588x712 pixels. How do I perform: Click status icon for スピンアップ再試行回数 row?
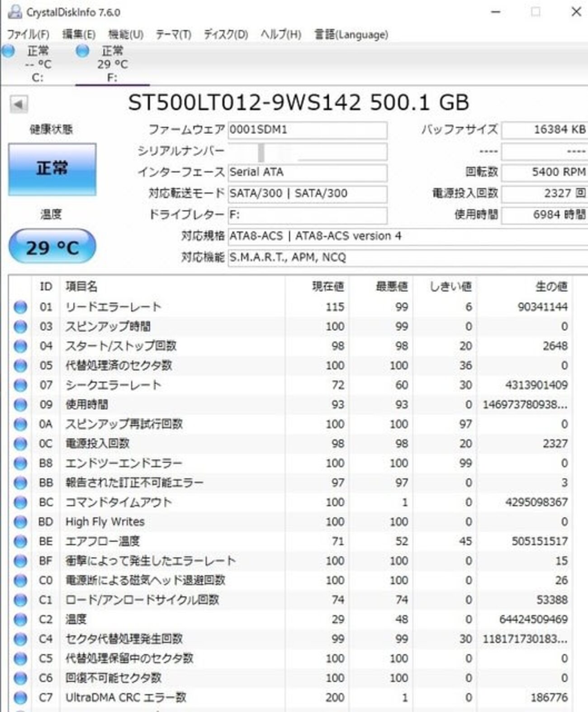pyautogui.click(x=20, y=424)
